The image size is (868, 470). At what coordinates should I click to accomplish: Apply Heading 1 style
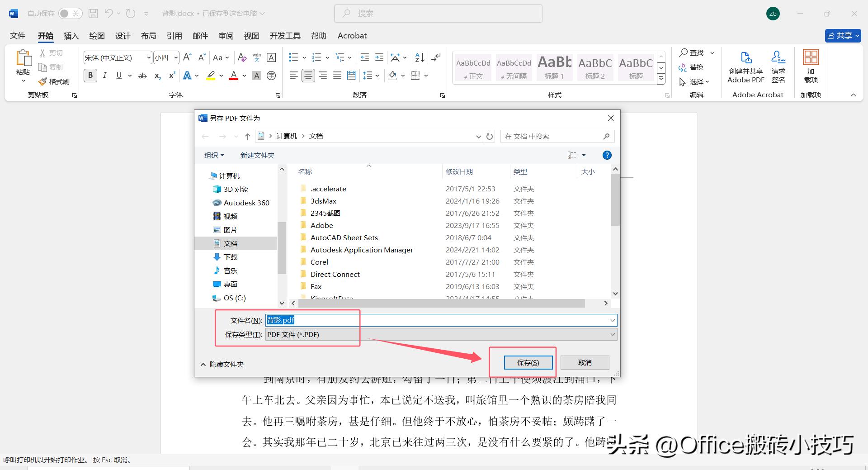[x=555, y=67]
